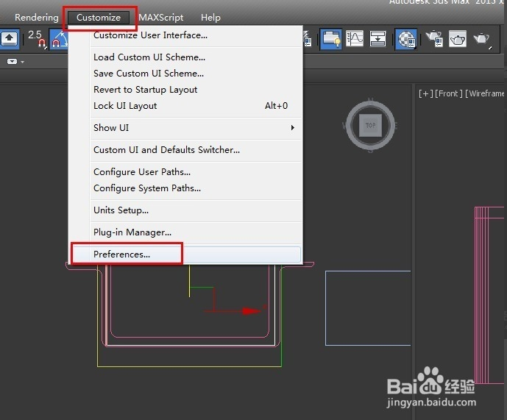Viewport: 507px width, 420px height.
Task: Choose Configure User Paths...
Action: pos(185,171)
